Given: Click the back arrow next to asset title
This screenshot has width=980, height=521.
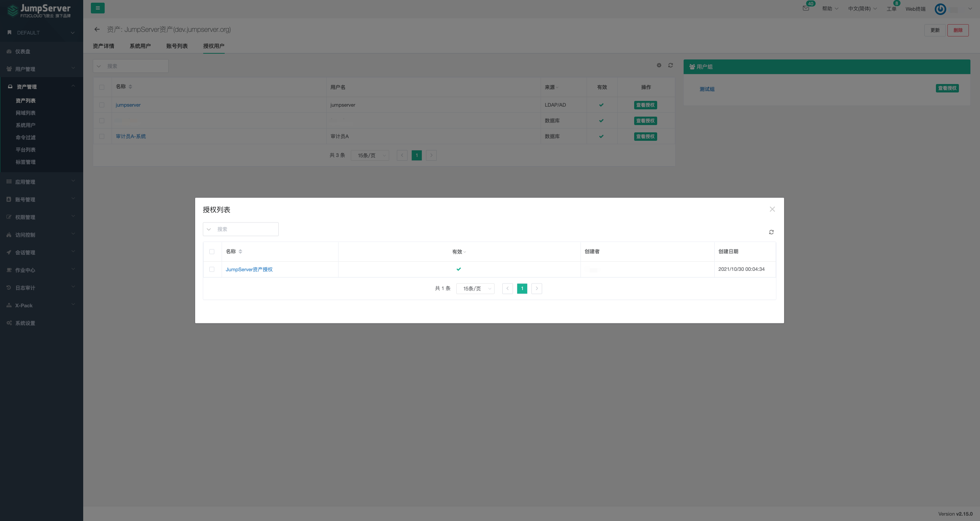Looking at the screenshot, I should click(97, 30).
